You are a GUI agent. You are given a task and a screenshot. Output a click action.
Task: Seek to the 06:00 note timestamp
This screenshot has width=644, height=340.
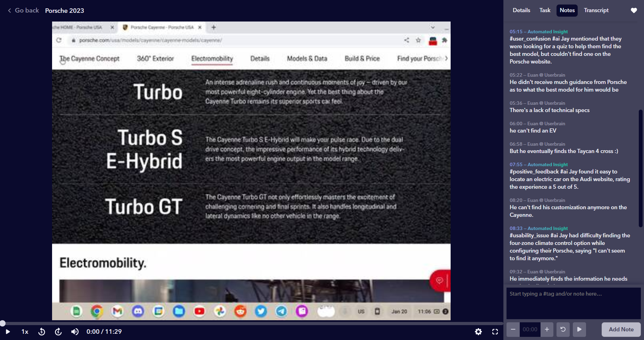tap(516, 124)
